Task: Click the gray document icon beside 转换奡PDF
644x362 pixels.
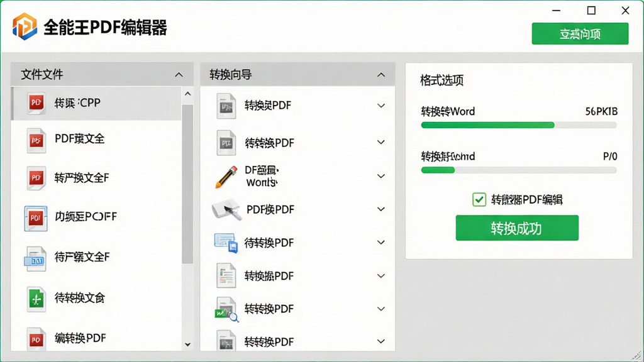Action: click(x=226, y=106)
